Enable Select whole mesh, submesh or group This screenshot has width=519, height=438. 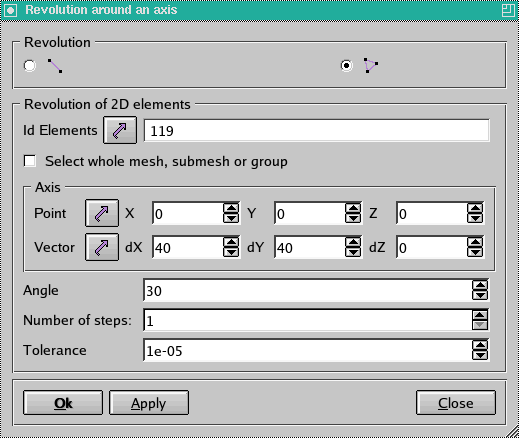pos(30,161)
